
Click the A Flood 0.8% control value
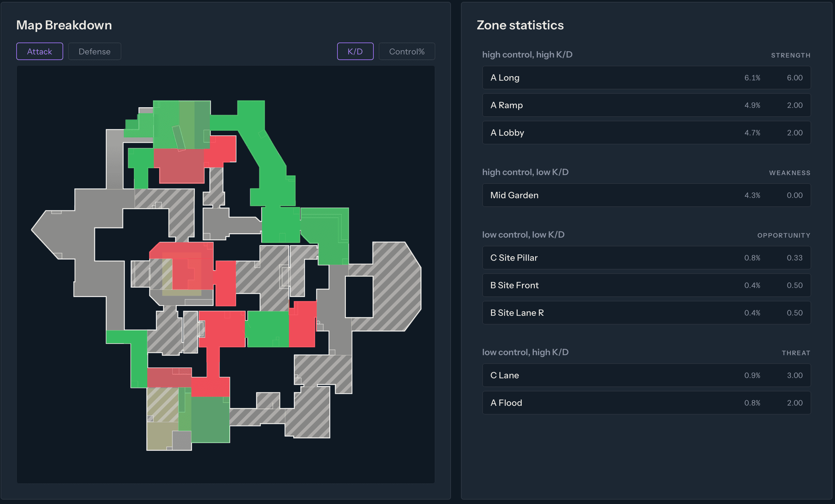(x=752, y=403)
